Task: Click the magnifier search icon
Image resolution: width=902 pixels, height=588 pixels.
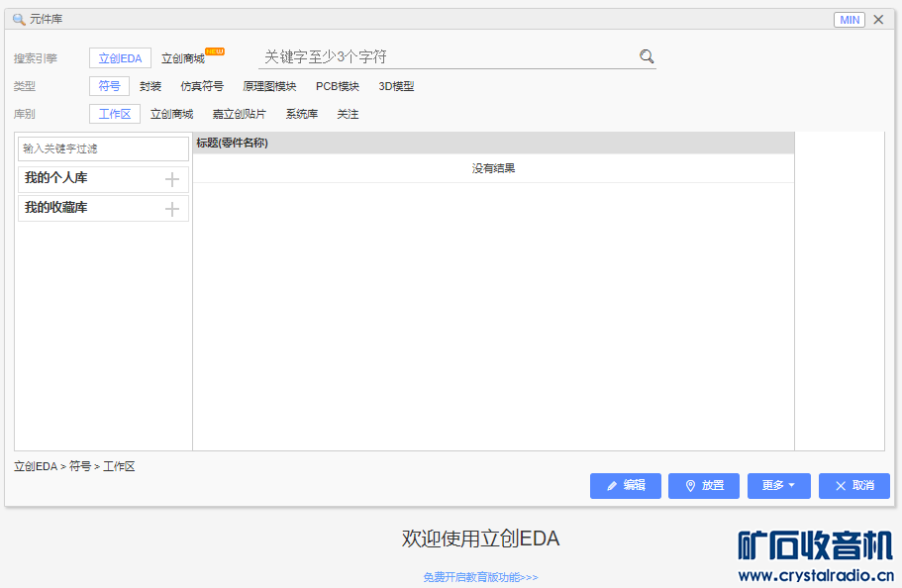Action: (647, 56)
